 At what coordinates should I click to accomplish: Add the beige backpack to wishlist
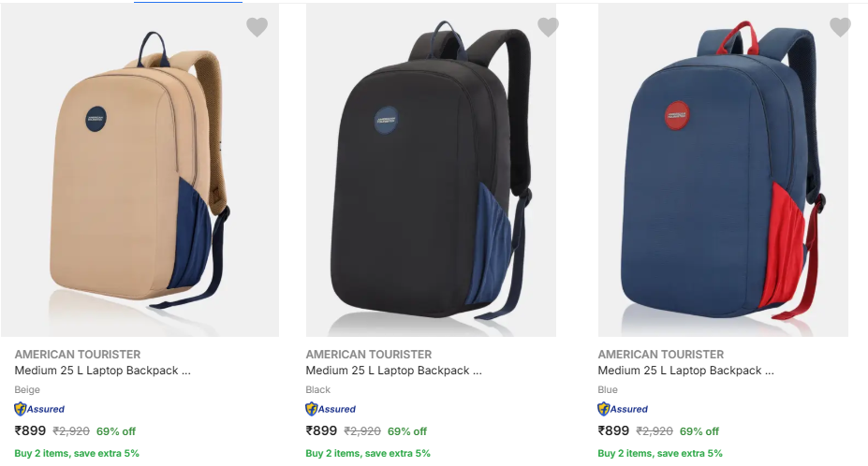(x=257, y=27)
